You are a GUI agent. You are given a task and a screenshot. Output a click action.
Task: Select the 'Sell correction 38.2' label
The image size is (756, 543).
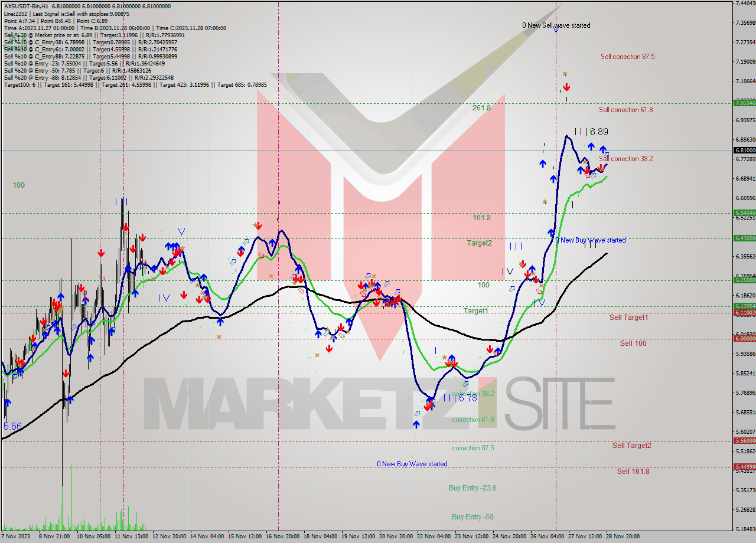click(625, 159)
